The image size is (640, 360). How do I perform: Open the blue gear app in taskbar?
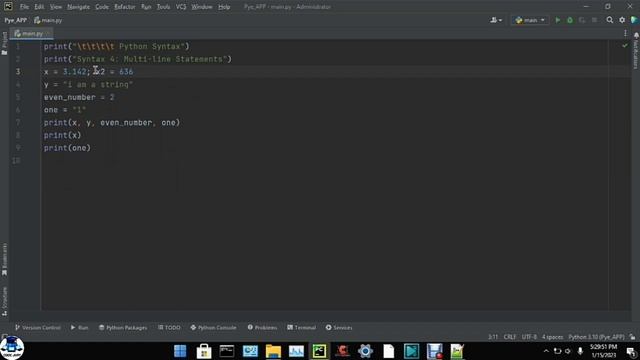click(x=365, y=351)
